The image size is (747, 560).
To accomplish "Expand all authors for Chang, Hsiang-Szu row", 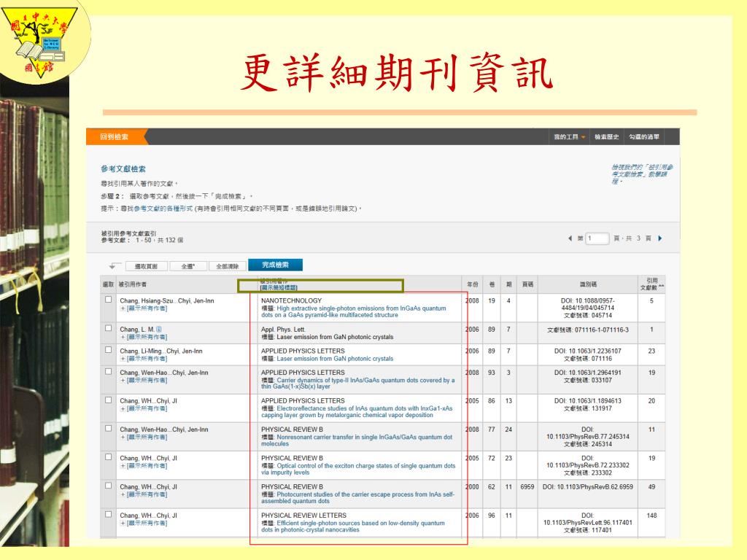I will click(x=144, y=308).
